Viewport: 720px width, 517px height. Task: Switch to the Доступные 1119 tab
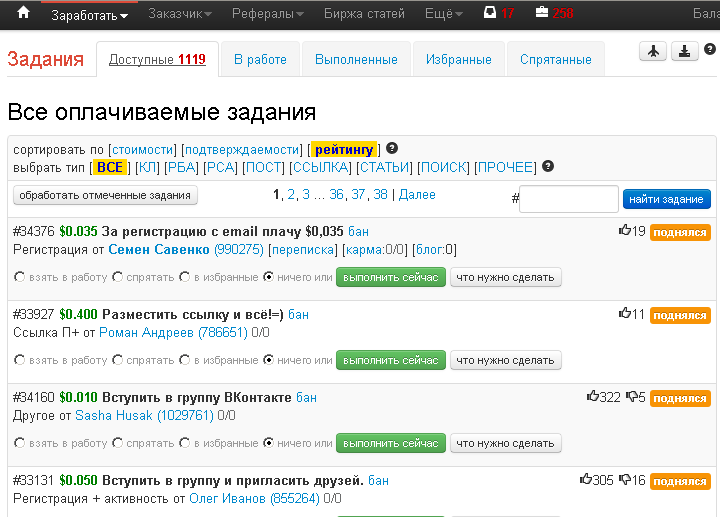pos(157,60)
